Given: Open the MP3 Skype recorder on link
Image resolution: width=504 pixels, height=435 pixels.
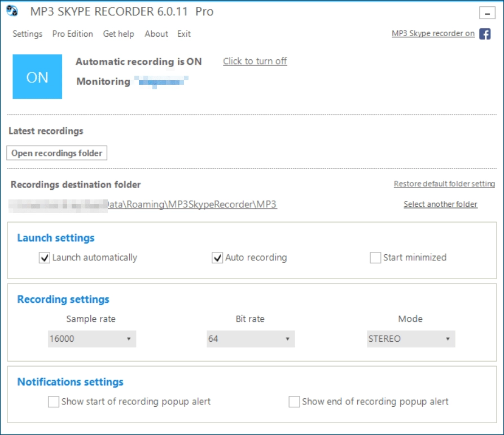Looking at the screenshot, I should pyautogui.click(x=433, y=33).
